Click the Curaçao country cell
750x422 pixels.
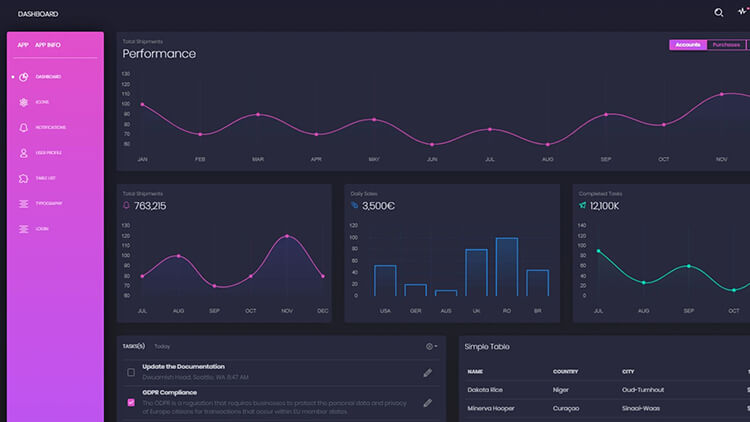point(566,409)
